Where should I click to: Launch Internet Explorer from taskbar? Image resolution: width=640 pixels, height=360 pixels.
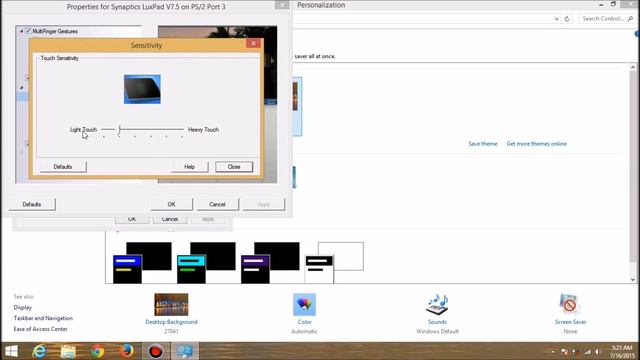[39, 351]
